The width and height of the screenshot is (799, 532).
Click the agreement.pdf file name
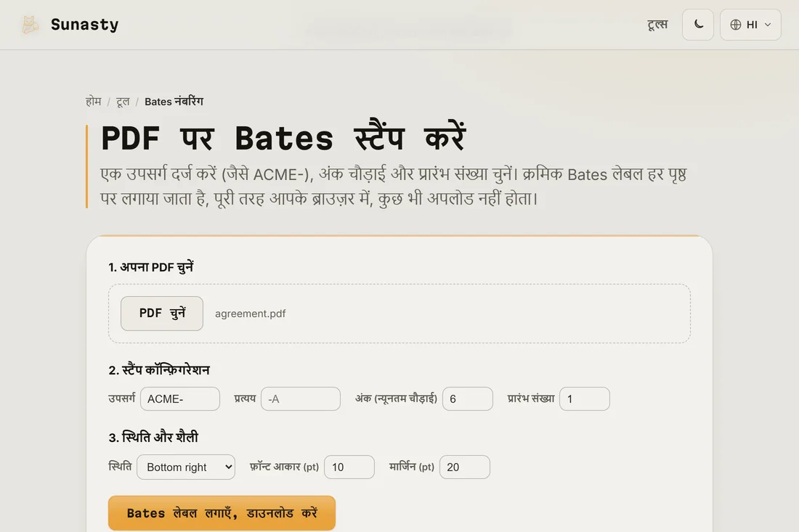250,314
